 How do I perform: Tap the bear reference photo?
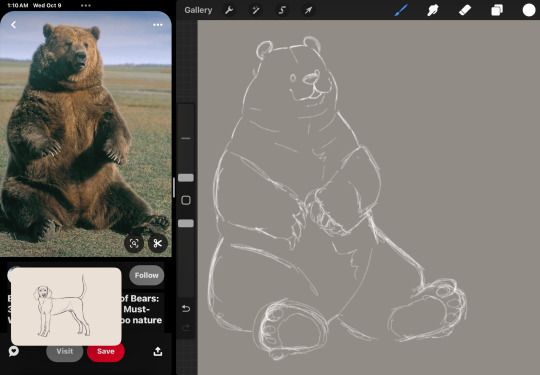(86, 134)
